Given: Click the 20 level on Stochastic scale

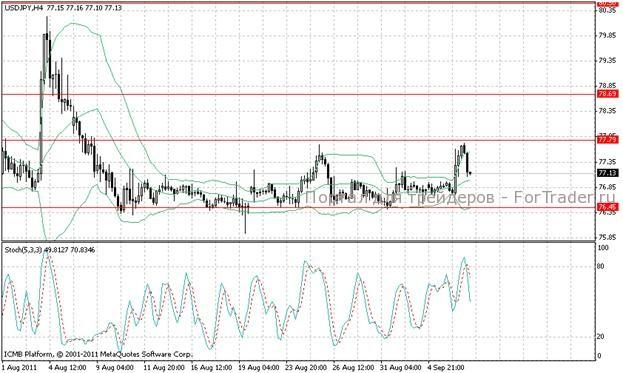Looking at the screenshot, I should tap(601, 336).
